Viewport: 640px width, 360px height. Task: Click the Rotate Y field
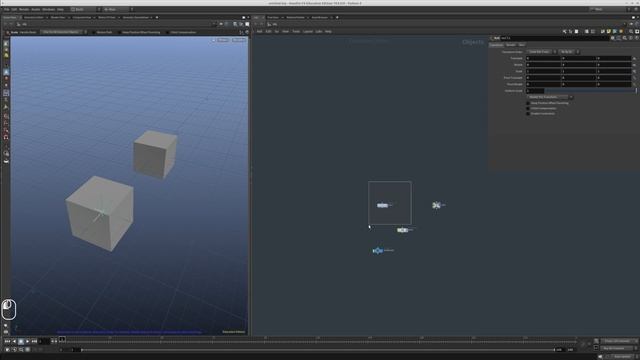[x=579, y=64]
